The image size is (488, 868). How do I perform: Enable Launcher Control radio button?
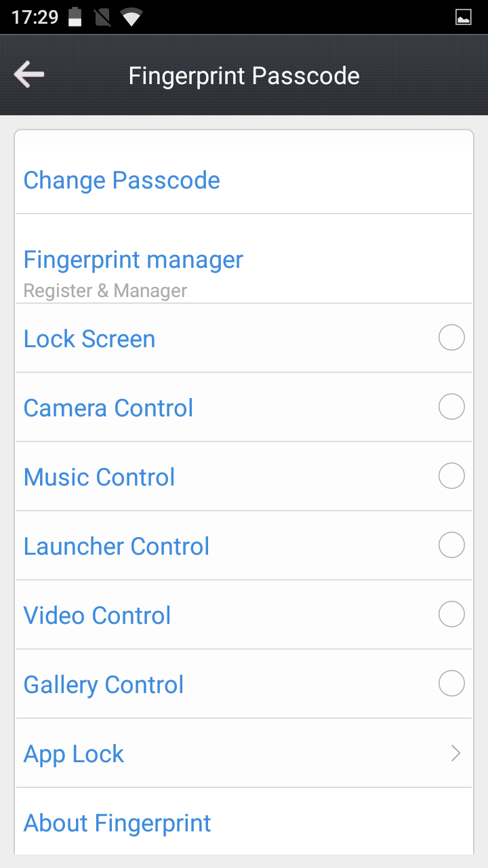pyautogui.click(x=451, y=545)
